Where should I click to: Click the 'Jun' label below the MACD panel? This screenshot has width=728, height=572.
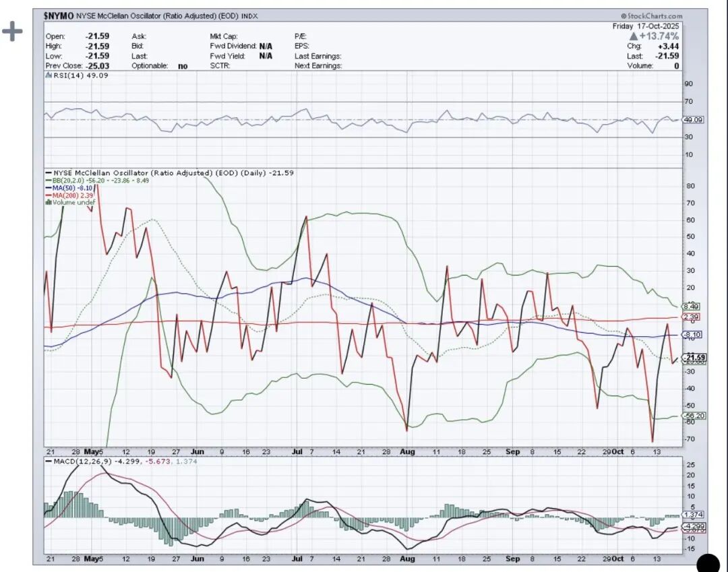(198, 559)
